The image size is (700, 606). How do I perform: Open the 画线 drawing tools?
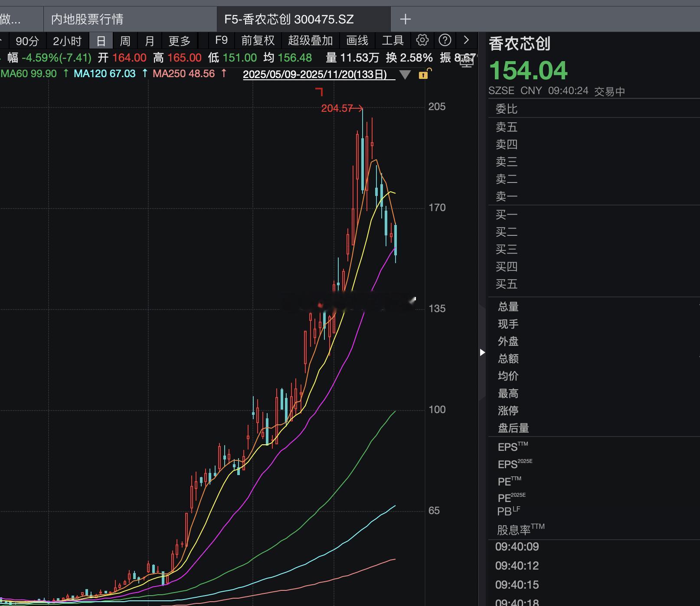(357, 40)
